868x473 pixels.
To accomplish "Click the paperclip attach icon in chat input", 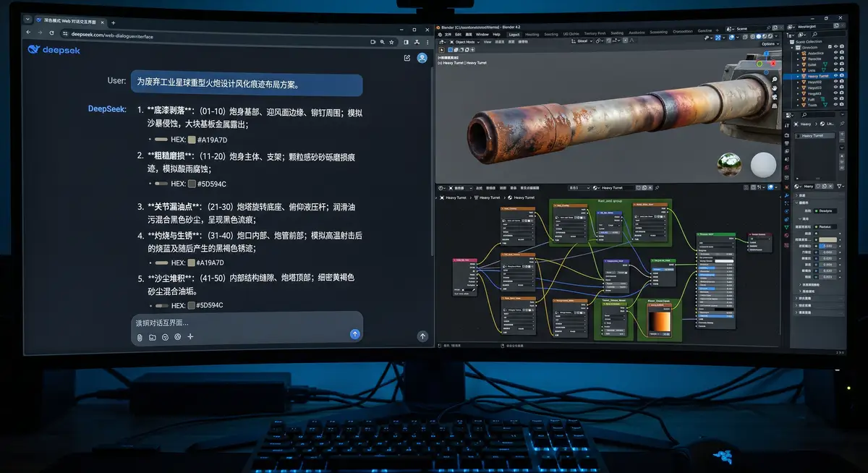I will (140, 337).
